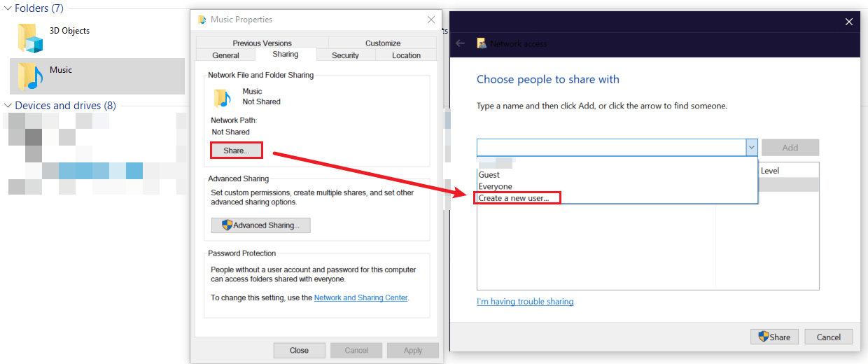Open the Previous Versions tab

click(262, 43)
